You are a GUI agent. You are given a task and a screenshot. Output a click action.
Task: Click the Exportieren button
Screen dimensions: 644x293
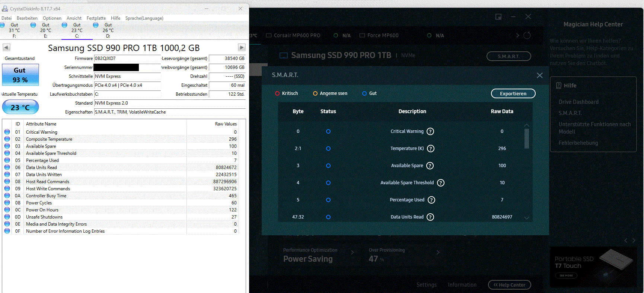click(x=513, y=93)
